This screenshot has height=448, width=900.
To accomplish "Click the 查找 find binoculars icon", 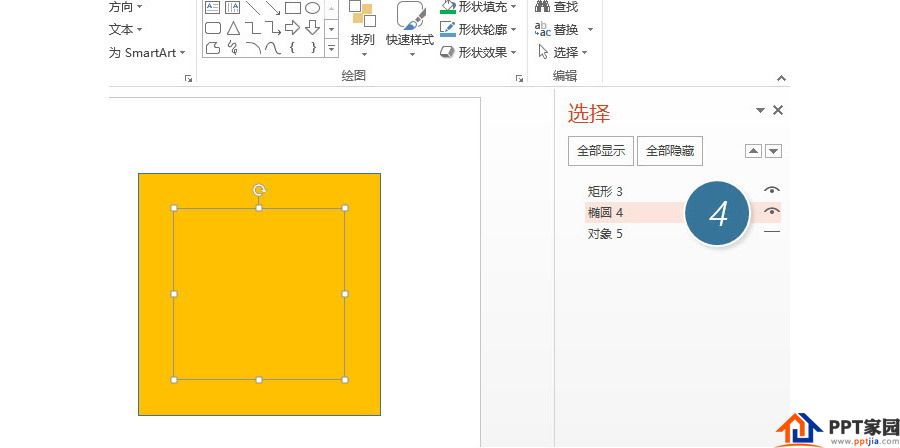I will coord(542,6).
